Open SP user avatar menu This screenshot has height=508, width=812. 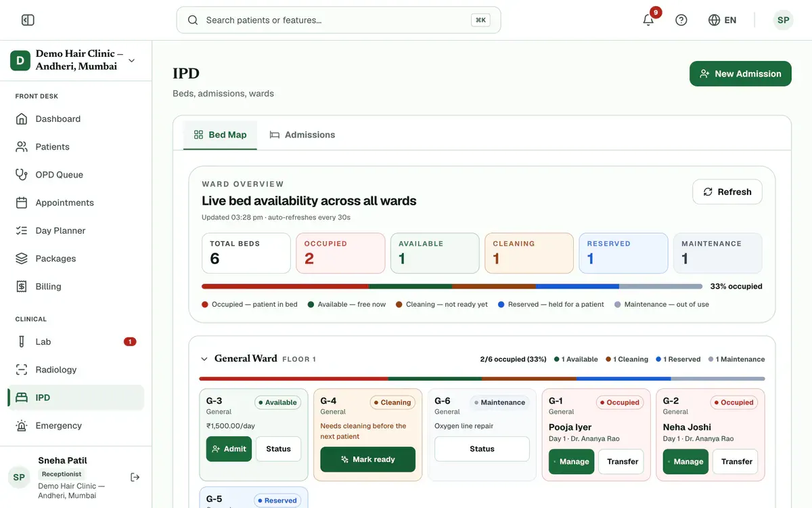pos(783,20)
